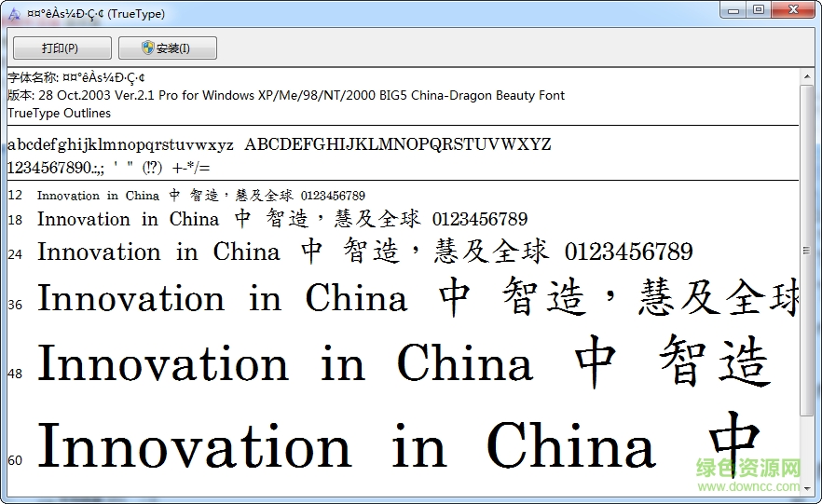The image size is (822, 504).
Task: Click the font viewer title bar icon
Action: point(14,14)
